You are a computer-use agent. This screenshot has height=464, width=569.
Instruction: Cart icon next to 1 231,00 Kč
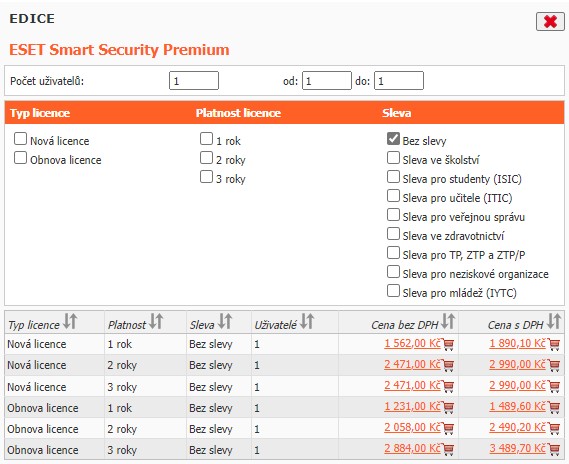[449, 407]
